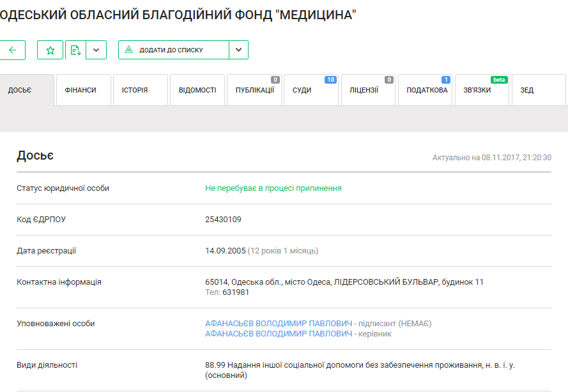The width and height of the screenshot is (568, 392).
Task: Open the 'Історія' tab
Action: 135,90
